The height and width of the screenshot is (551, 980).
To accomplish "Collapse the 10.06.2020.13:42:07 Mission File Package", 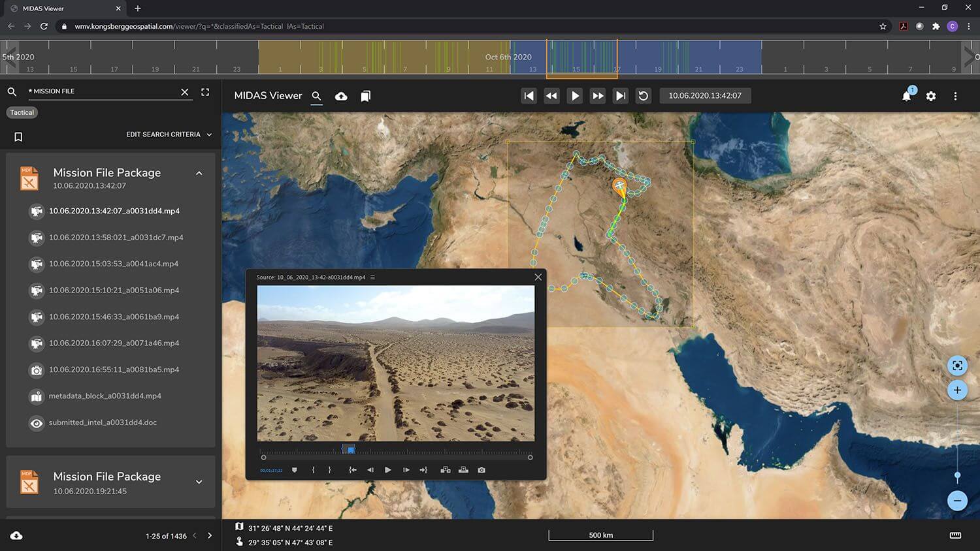I will (199, 174).
